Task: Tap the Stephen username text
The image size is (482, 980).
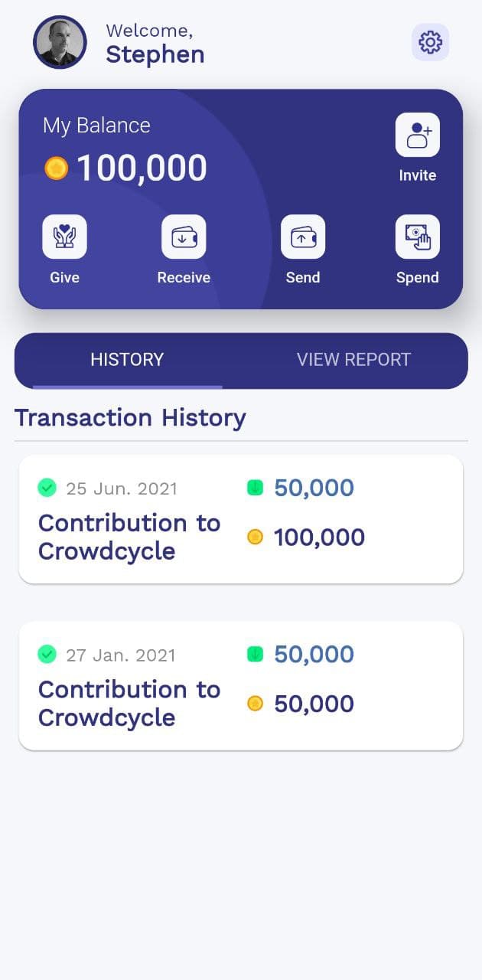Action: click(155, 55)
